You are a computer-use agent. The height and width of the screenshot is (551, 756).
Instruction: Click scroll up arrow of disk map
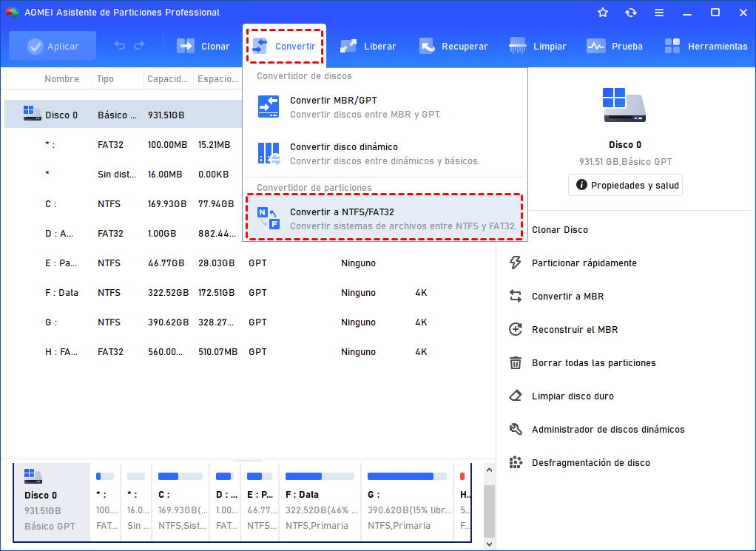[x=489, y=470]
